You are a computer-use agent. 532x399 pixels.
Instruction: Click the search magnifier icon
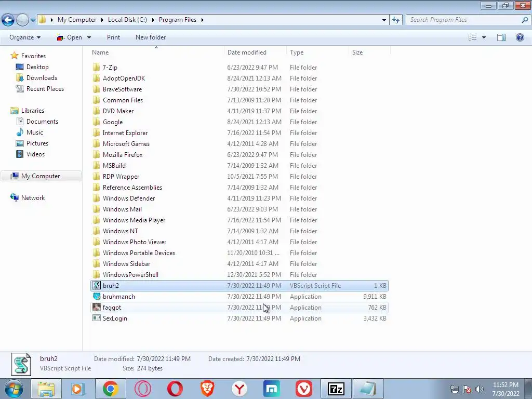click(525, 20)
